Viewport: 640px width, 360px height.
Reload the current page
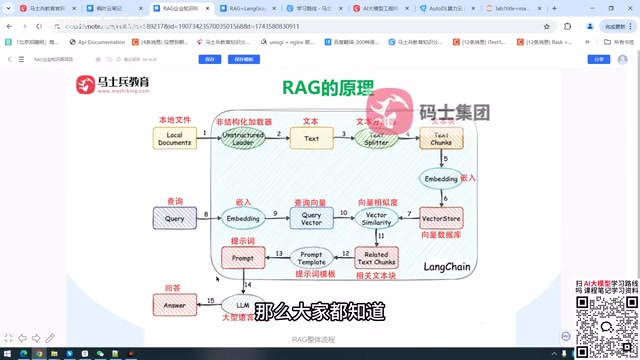[x=39, y=26]
